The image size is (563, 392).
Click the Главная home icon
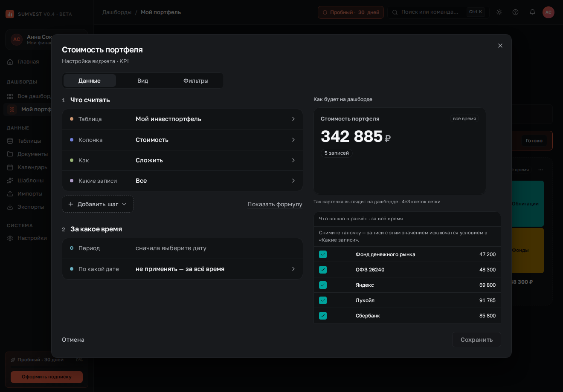coord(10,62)
